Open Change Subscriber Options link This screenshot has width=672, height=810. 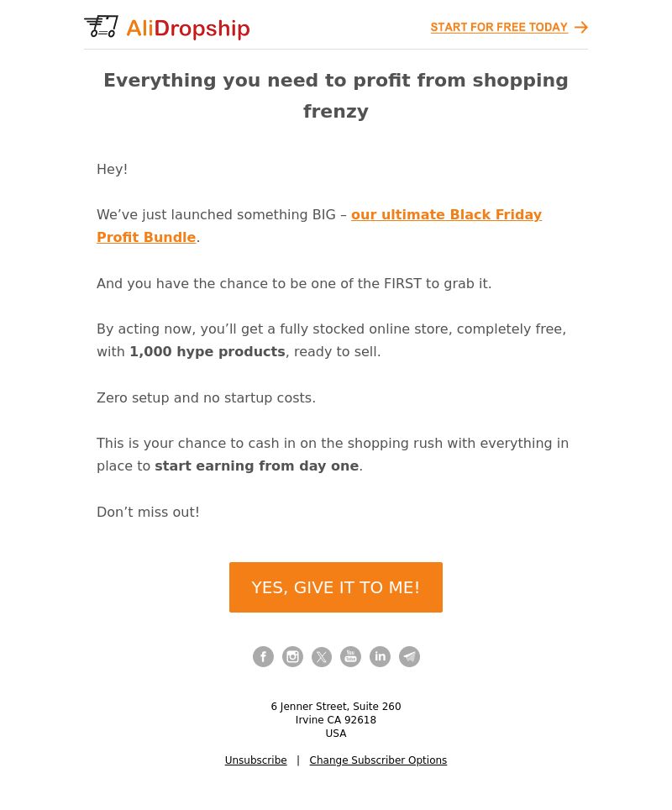378,760
